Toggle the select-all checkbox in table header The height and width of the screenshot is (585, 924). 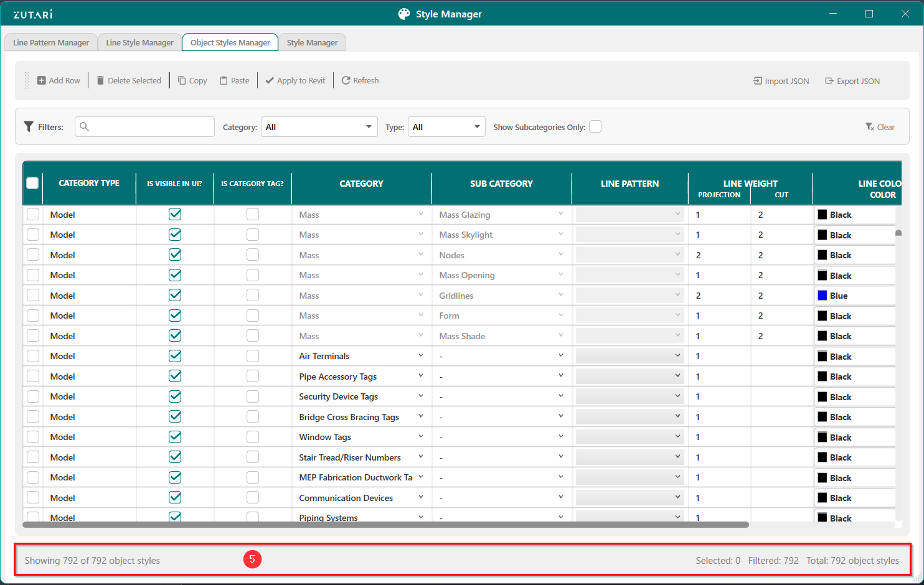33,183
